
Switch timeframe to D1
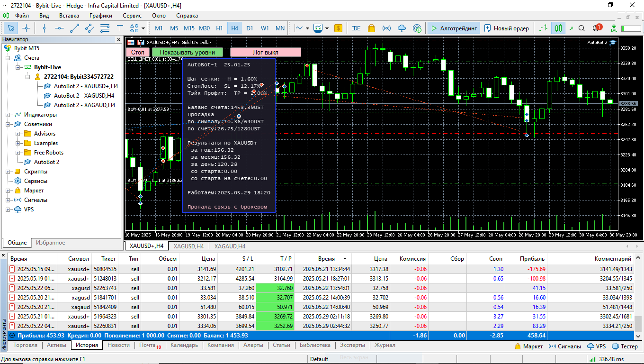250,28
